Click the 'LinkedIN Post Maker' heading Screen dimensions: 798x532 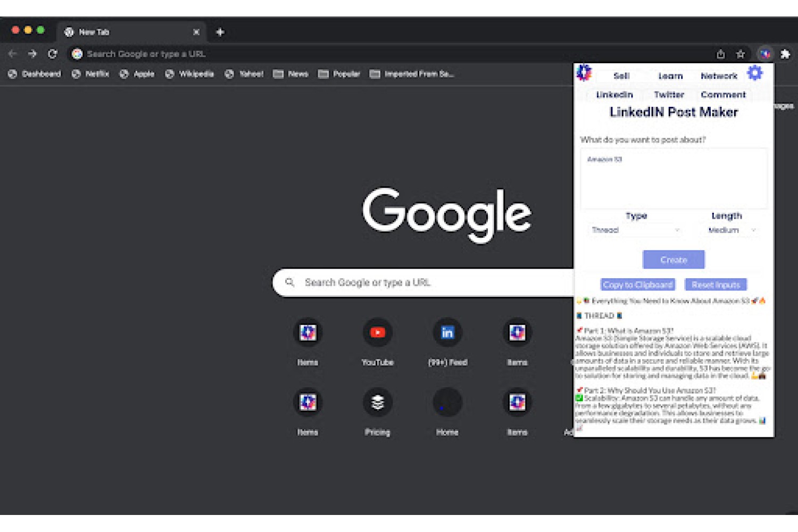tap(674, 112)
